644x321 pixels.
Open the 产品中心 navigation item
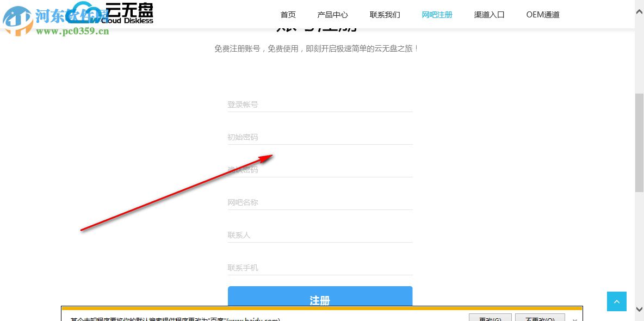332,15
